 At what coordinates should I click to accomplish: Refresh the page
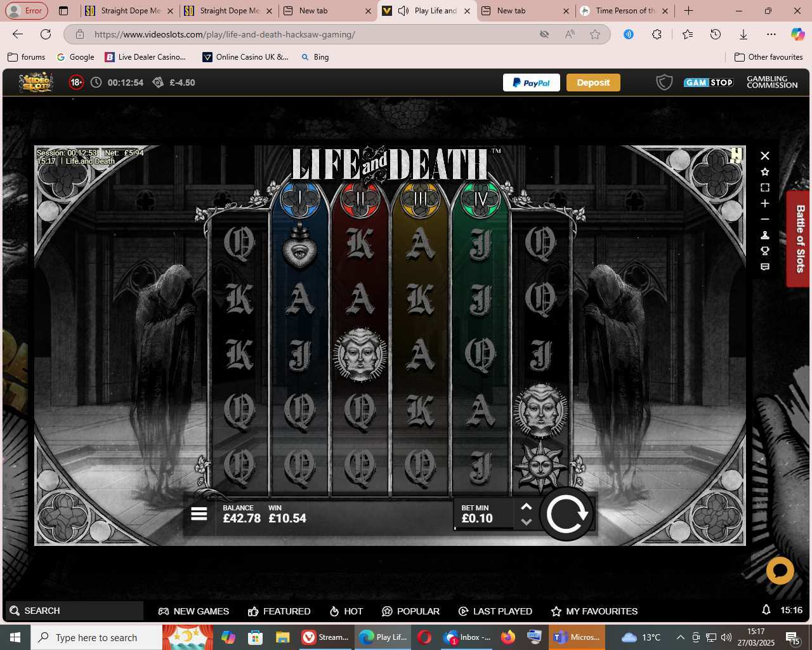(x=46, y=34)
